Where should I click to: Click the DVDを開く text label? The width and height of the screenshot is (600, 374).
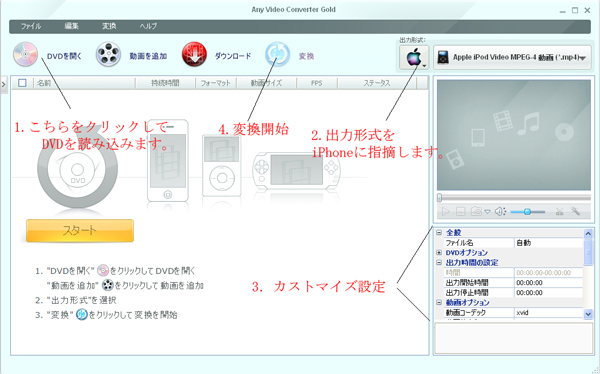tap(64, 56)
